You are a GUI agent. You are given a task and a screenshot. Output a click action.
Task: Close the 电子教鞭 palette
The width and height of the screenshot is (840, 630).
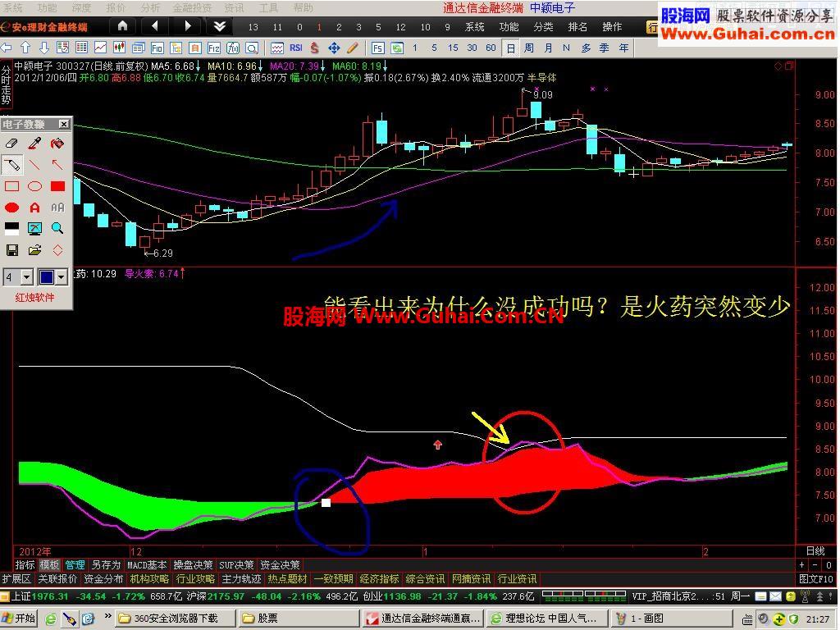[64, 125]
